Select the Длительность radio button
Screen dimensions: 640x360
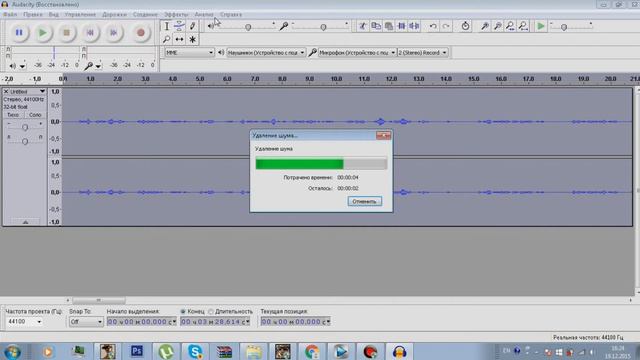211,311
